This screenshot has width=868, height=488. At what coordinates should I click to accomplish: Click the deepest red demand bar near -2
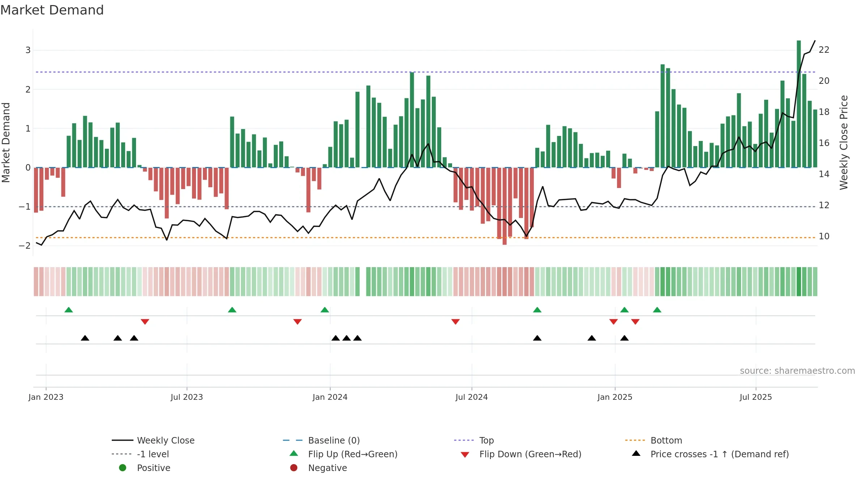(505, 206)
